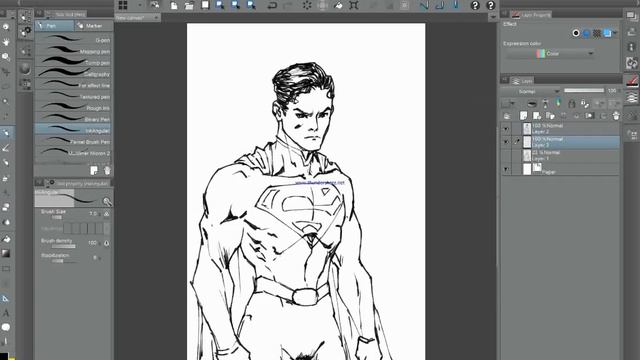Select the Balloon tool in left toolbar
This screenshot has height=360, width=640.
[6, 327]
